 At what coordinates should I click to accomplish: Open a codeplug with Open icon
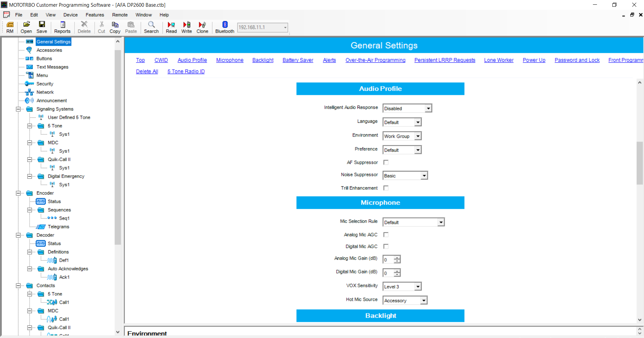tap(26, 24)
